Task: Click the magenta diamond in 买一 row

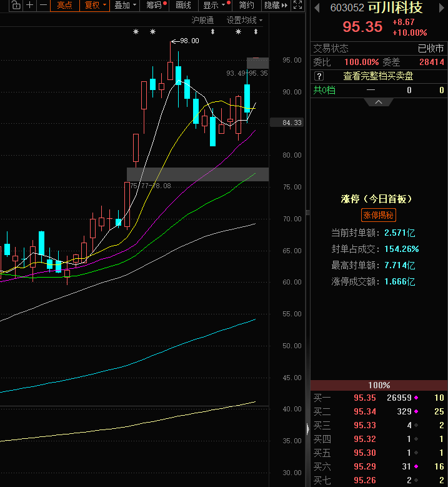Action: (x=416, y=398)
